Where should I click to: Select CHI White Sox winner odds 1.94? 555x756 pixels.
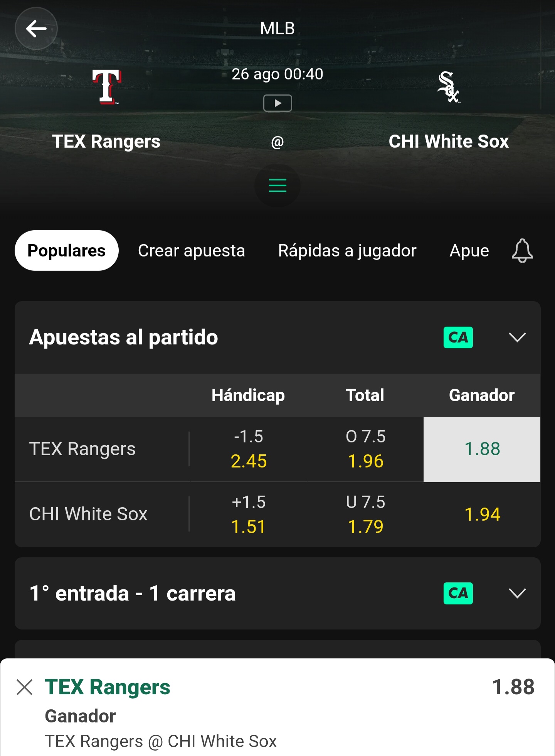(482, 515)
